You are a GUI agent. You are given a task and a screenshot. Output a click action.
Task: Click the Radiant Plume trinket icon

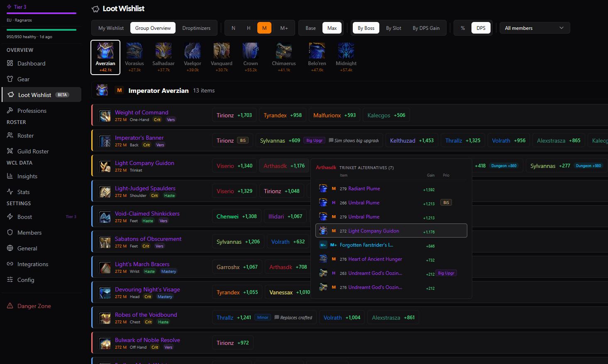click(323, 188)
